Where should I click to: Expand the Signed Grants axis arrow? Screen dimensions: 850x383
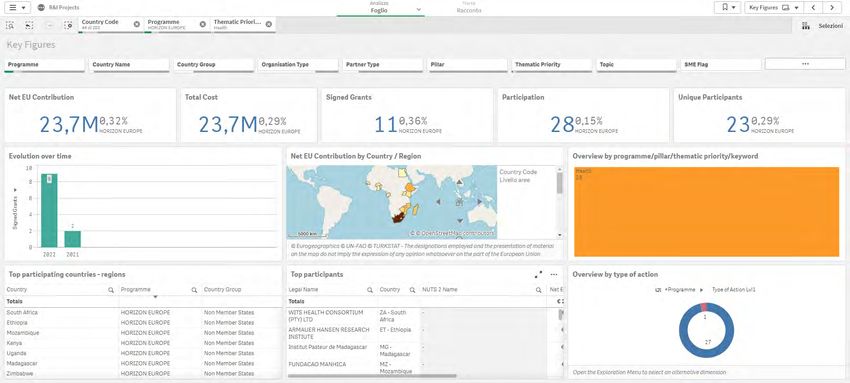coord(15,190)
